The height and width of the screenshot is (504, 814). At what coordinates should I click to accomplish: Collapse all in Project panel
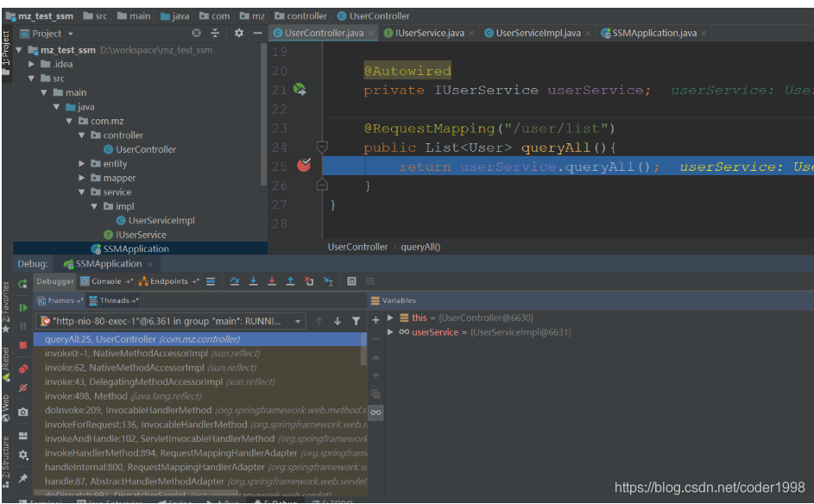(215, 33)
